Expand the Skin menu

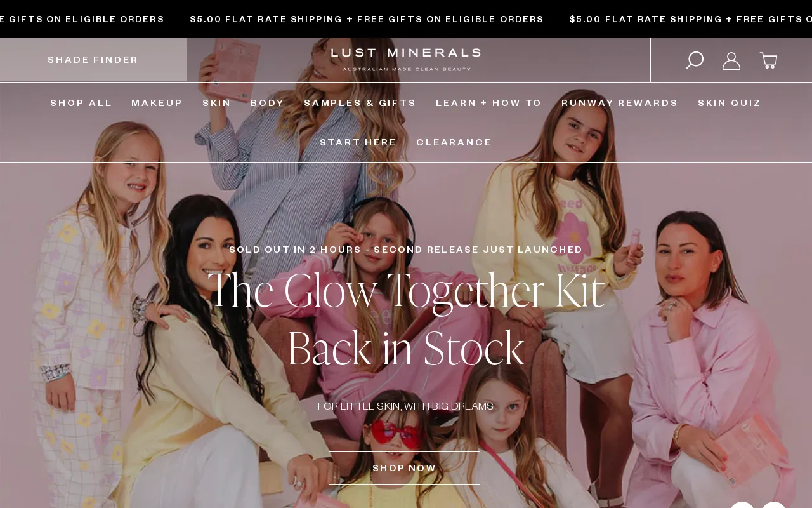coord(217,103)
